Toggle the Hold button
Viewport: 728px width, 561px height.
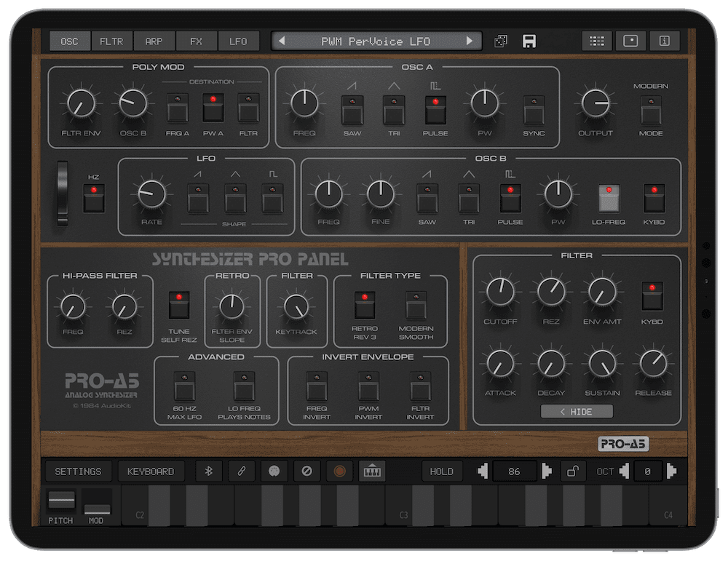point(442,472)
